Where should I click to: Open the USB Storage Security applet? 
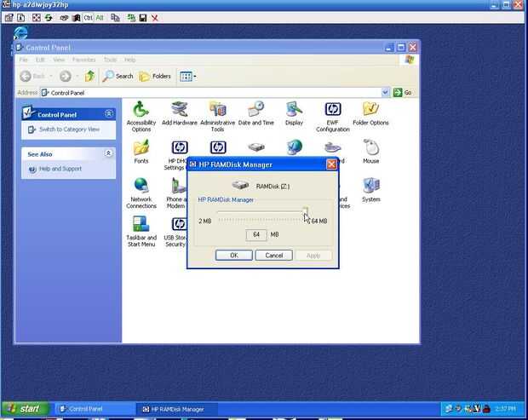point(175,232)
